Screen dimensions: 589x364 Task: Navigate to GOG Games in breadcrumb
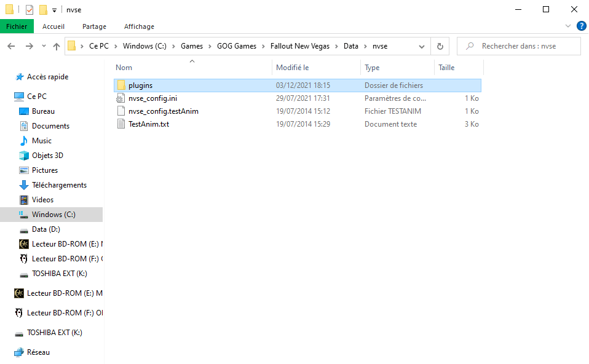click(x=237, y=46)
